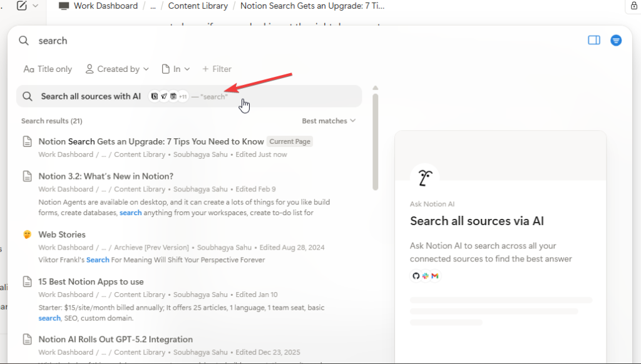Toggle the Title only filter
The image size is (641, 364).
pos(48,69)
